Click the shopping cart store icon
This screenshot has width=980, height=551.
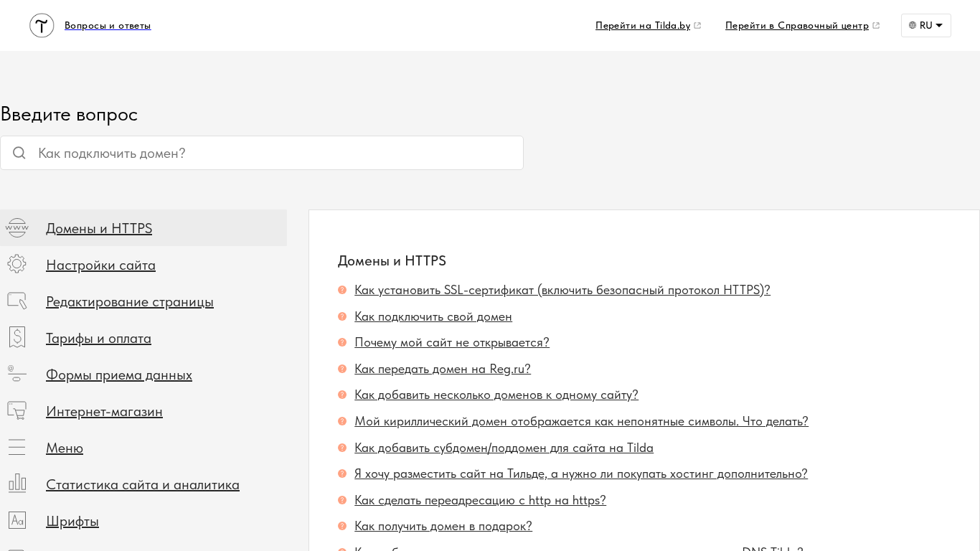[17, 410]
